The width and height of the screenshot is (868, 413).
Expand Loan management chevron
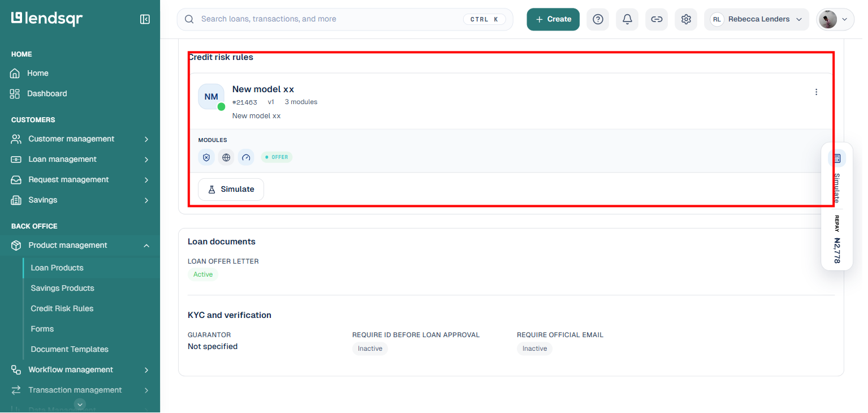(146, 160)
